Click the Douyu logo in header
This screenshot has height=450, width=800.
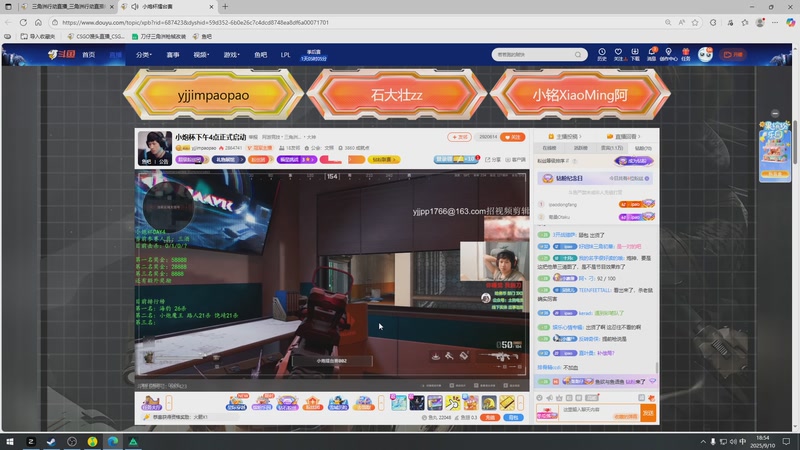[61, 54]
